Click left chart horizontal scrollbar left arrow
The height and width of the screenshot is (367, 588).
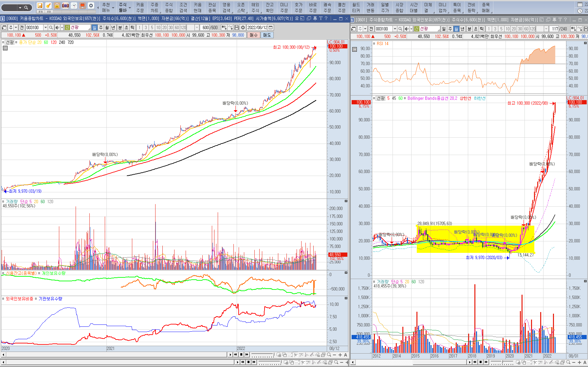[x=4, y=355]
